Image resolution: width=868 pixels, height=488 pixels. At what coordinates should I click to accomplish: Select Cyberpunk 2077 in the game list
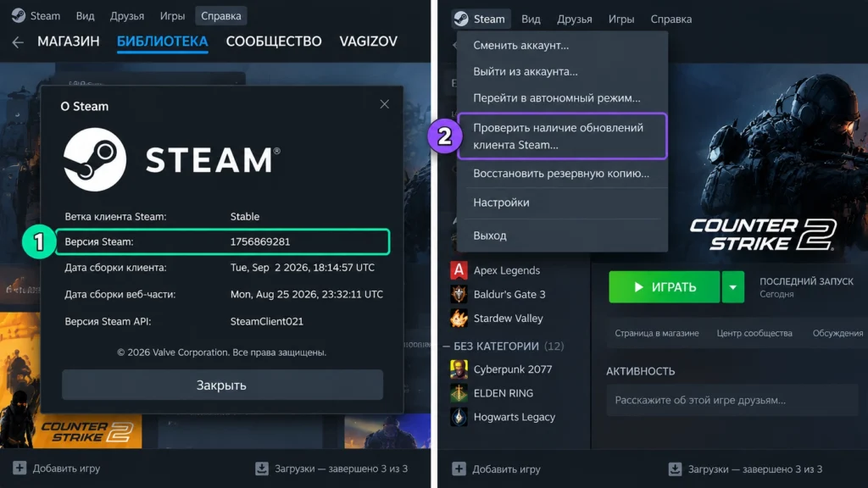(x=513, y=369)
